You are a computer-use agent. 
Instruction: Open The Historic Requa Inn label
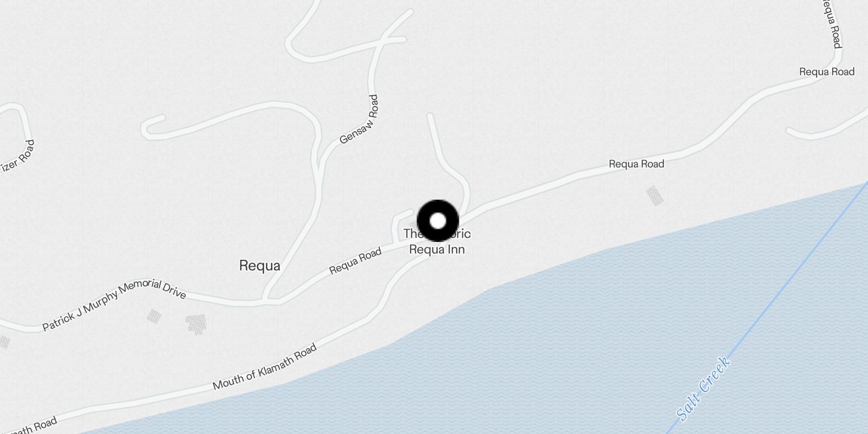pos(437,241)
